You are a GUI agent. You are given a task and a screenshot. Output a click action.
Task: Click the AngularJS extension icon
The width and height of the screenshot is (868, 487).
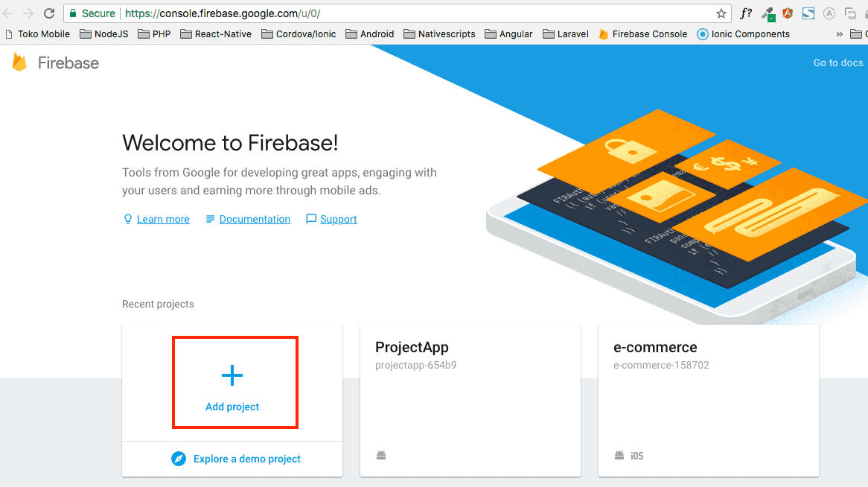click(x=787, y=13)
